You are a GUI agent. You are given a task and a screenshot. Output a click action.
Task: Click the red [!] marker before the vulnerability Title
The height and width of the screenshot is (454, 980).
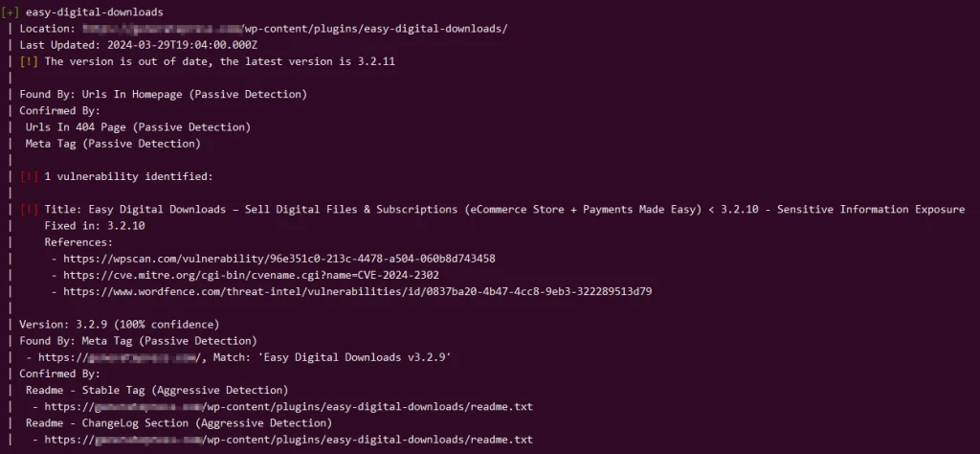tap(29, 209)
